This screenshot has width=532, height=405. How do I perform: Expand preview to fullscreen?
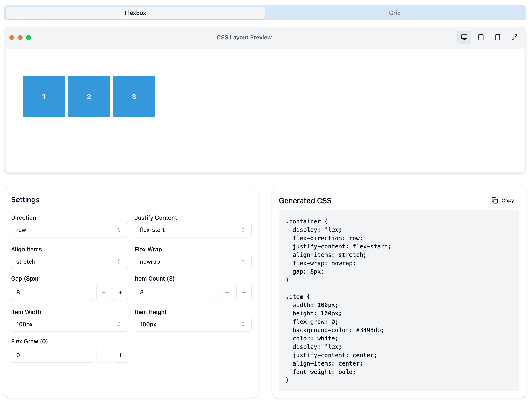coord(514,37)
